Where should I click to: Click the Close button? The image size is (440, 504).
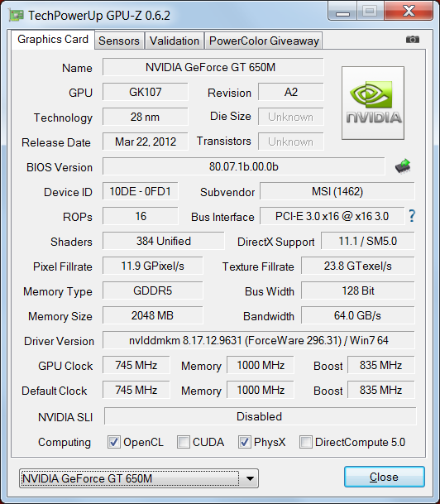click(x=385, y=477)
